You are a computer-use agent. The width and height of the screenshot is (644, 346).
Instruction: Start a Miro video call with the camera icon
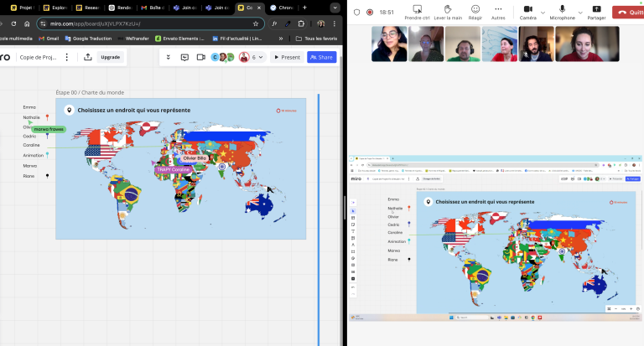pos(200,57)
